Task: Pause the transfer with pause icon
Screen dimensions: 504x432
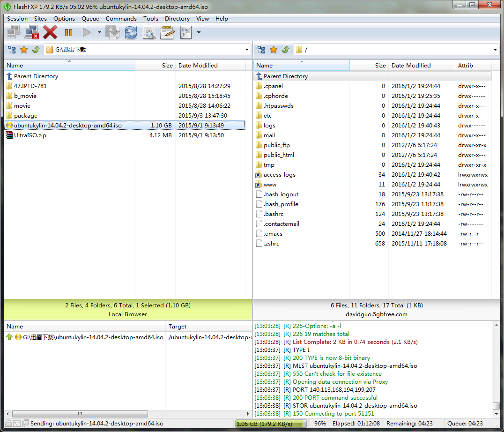Action: point(68,32)
